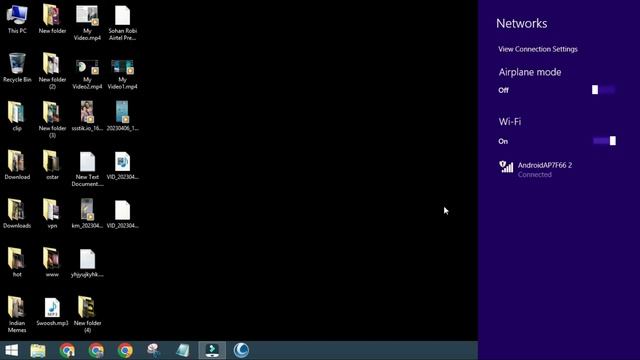Select the yhjyujkyhk file
The height and width of the screenshot is (360, 640).
coord(87,262)
